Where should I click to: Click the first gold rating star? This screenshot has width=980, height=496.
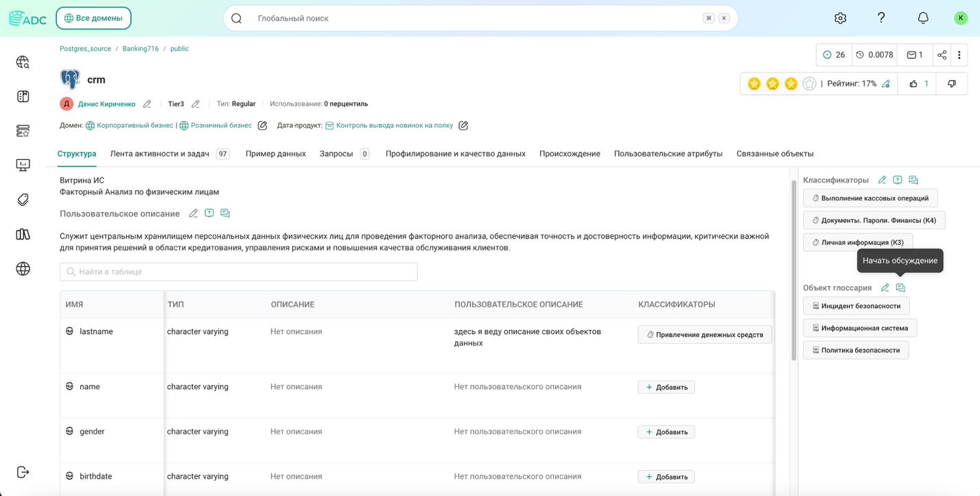(754, 84)
